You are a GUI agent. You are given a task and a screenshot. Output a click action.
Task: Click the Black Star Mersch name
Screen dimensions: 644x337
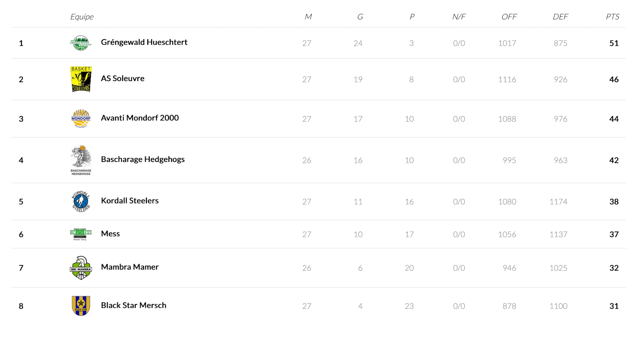coord(133,305)
